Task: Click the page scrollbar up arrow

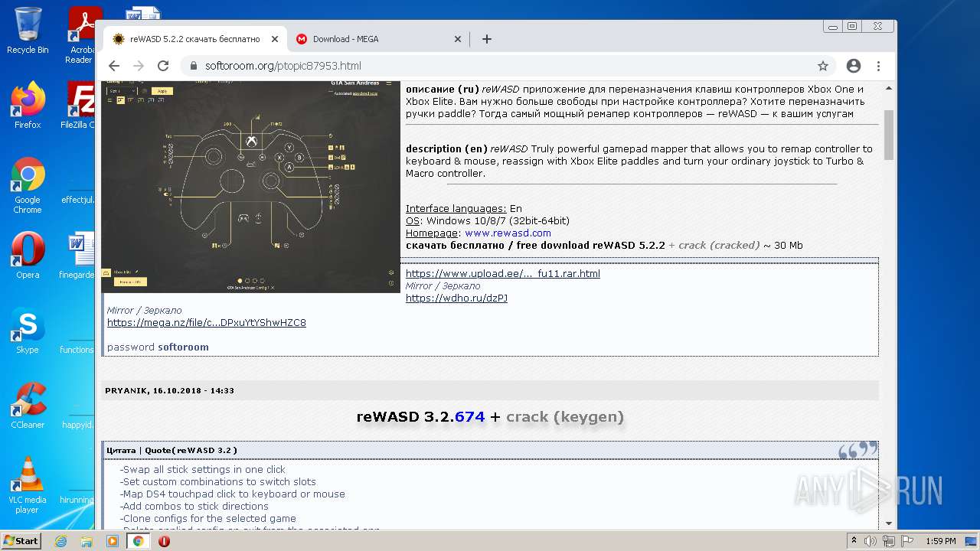Action: [x=889, y=87]
